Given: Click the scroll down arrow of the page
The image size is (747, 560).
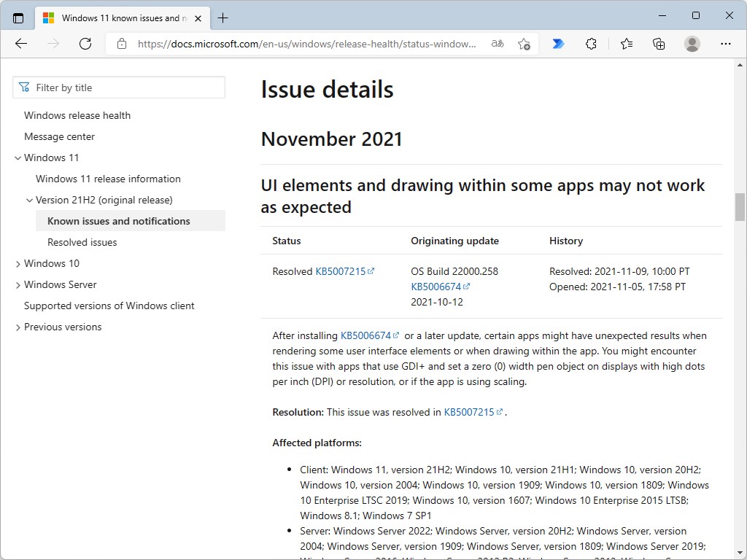Looking at the screenshot, I should [x=740, y=554].
